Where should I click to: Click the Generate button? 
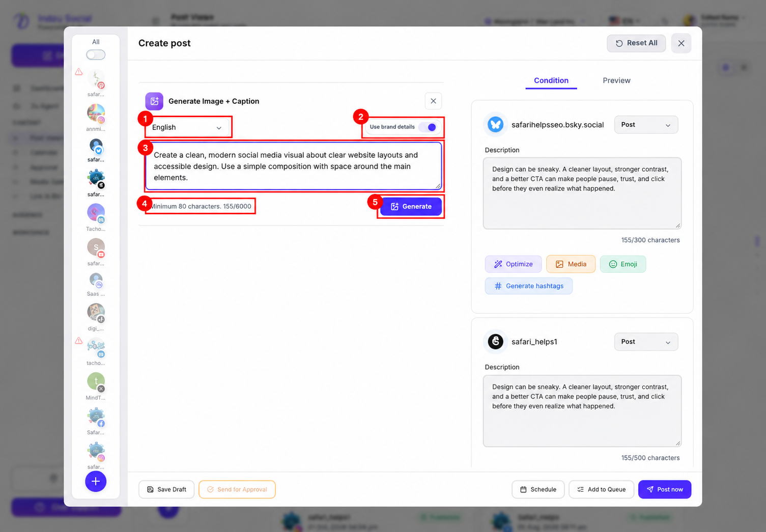pyautogui.click(x=411, y=206)
